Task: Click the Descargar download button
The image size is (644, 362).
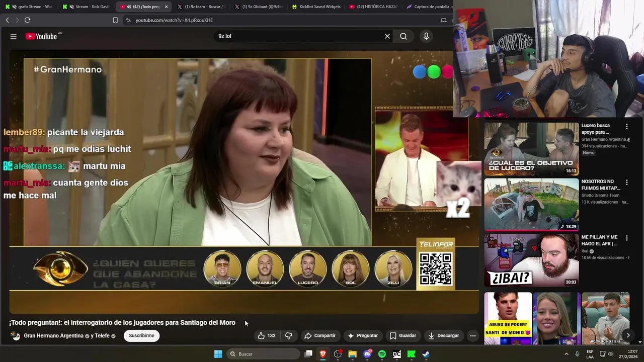Action: pyautogui.click(x=443, y=335)
